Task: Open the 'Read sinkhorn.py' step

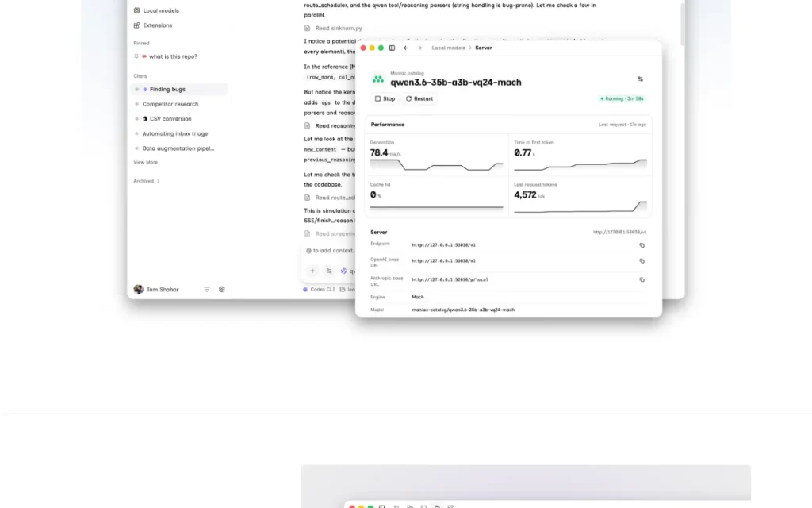Action: [x=339, y=28]
